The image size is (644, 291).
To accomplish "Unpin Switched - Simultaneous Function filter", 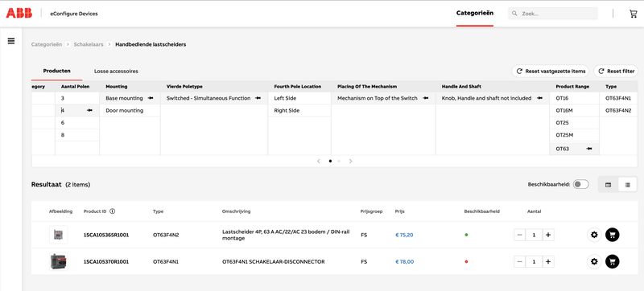I will click(x=258, y=98).
